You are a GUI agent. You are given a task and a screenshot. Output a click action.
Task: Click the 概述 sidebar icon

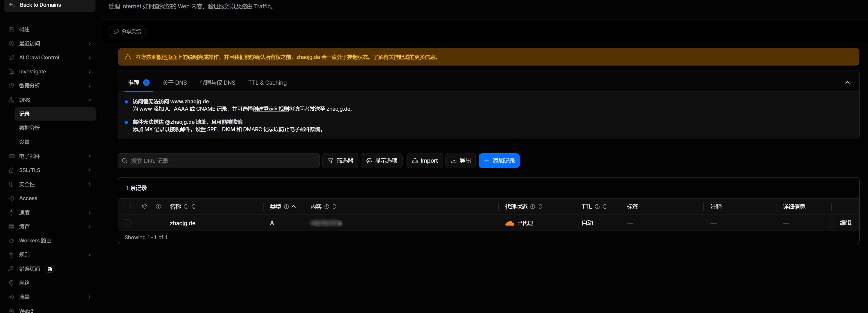point(12,29)
